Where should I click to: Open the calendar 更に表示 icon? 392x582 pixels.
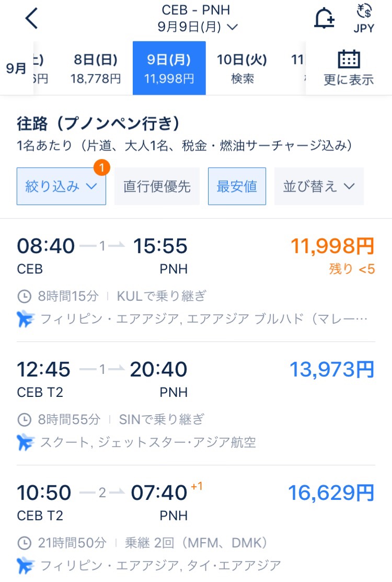[349, 67]
